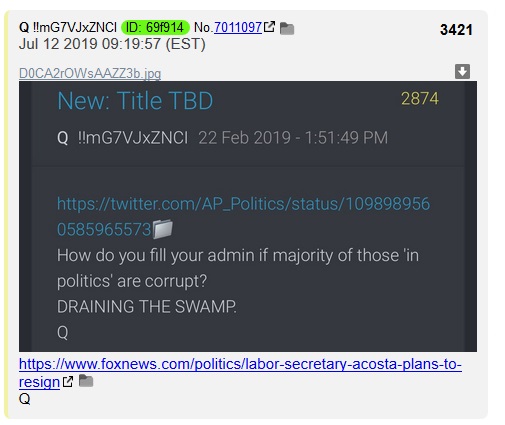Open post number 7011097 link
Viewport: 505px width, 425px height.
[238, 27]
